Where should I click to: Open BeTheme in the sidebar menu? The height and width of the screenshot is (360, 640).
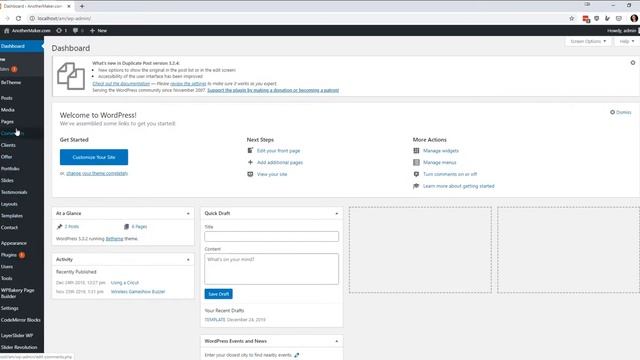click(22, 82)
